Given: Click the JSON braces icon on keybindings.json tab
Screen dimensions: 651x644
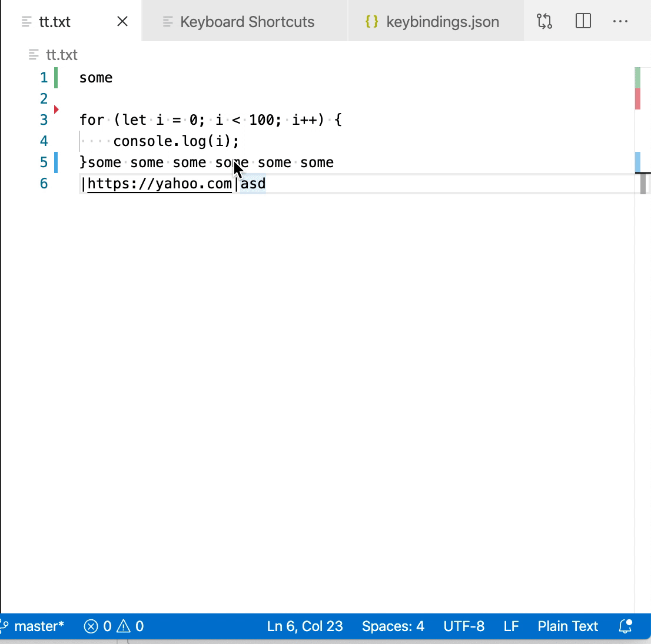Looking at the screenshot, I should [x=373, y=21].
